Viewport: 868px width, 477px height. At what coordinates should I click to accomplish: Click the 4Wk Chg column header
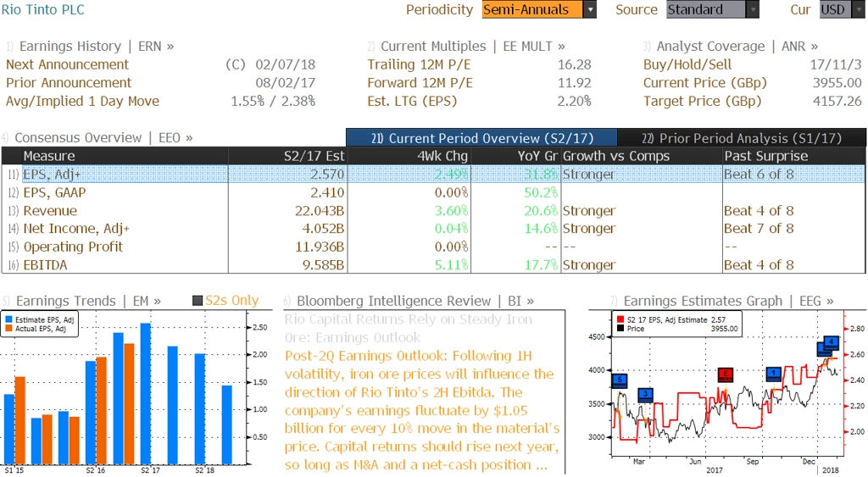point(409,156)
